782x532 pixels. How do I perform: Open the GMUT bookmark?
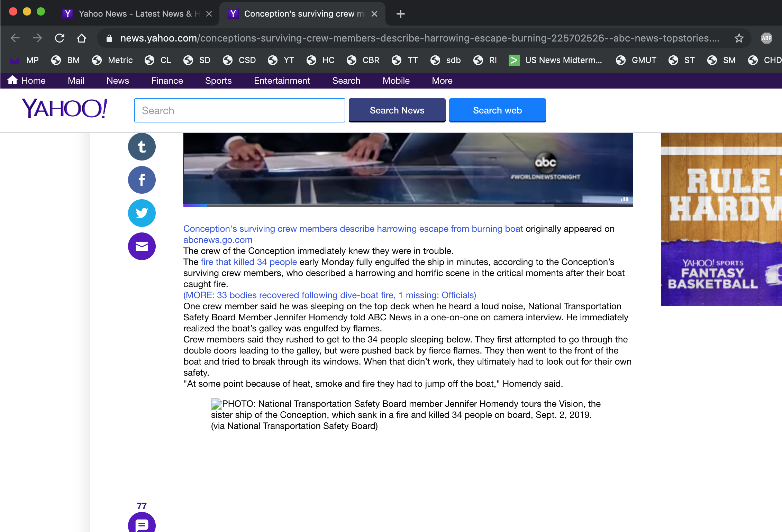(x=636, y=60)
